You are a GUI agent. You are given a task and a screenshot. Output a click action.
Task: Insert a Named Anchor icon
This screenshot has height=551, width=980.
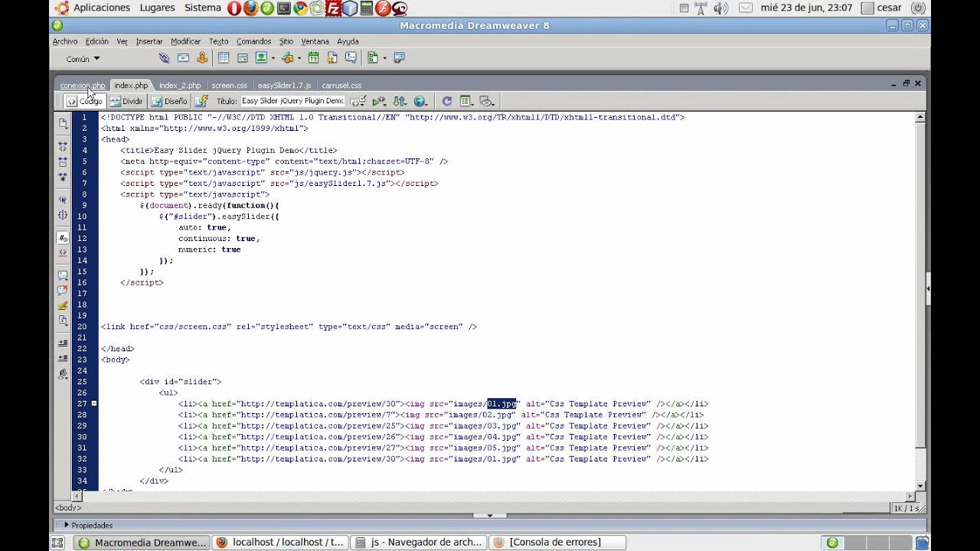click(202, 58)
